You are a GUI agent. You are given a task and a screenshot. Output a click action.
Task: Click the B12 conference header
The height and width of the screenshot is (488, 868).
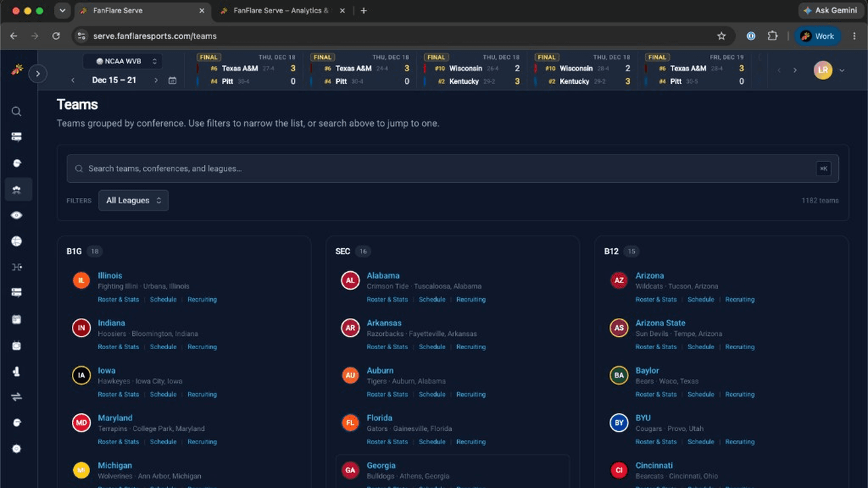coord(611,251)
